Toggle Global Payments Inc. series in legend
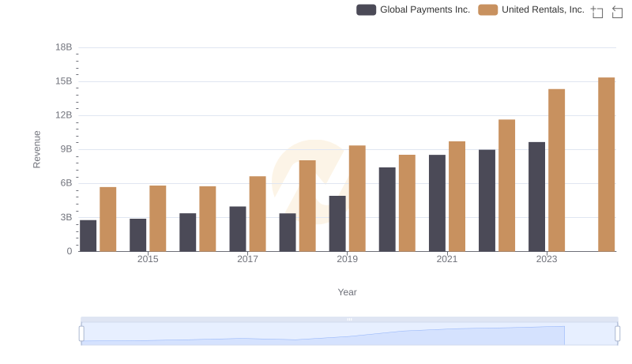 point(413,9)
